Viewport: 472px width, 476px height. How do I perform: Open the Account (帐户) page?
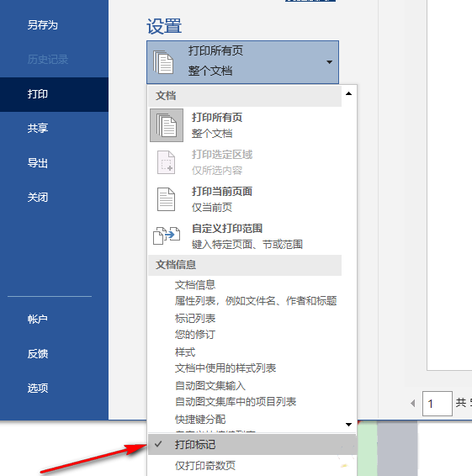[38, 319]
